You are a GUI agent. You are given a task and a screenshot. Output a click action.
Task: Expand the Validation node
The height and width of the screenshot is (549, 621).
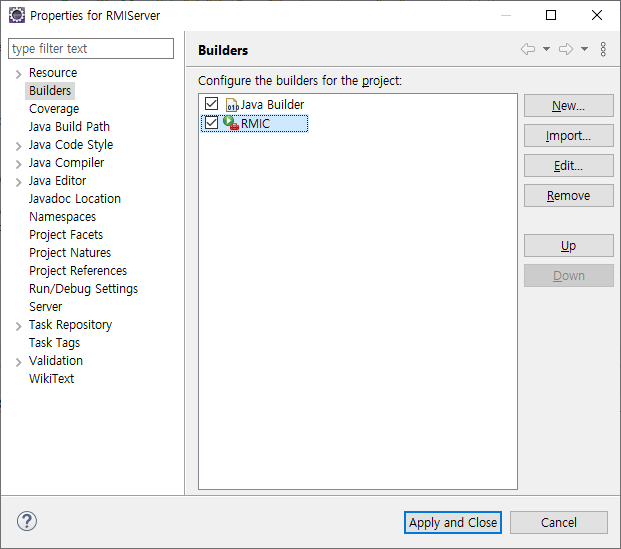pyautogui.click(x=18, y=362)
